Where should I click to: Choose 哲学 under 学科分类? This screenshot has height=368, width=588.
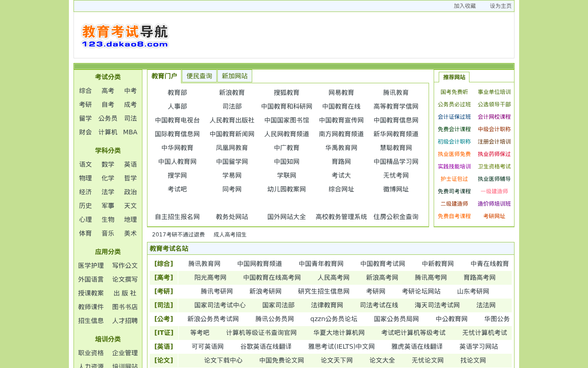[130, 178]
